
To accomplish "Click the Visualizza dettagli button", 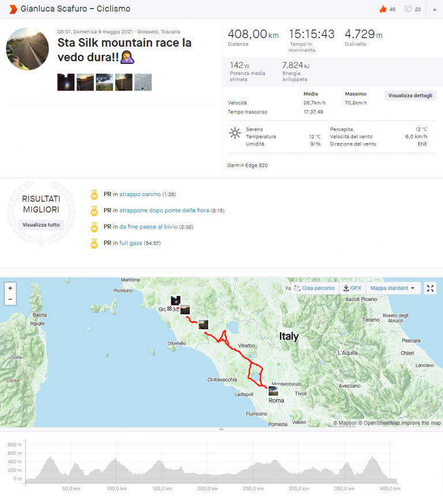I will point(410,96).
